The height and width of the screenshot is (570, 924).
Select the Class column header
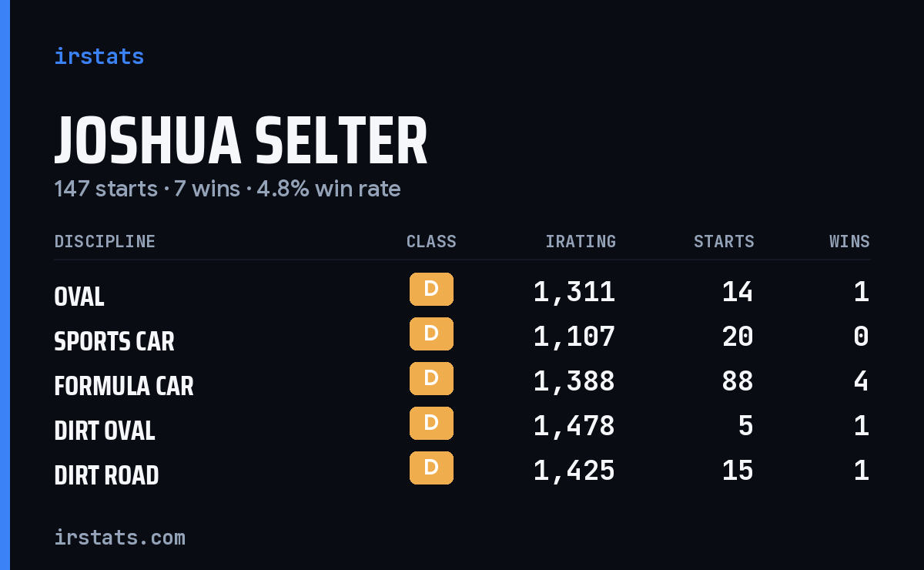pyautogui.click(x=431, y=242)
